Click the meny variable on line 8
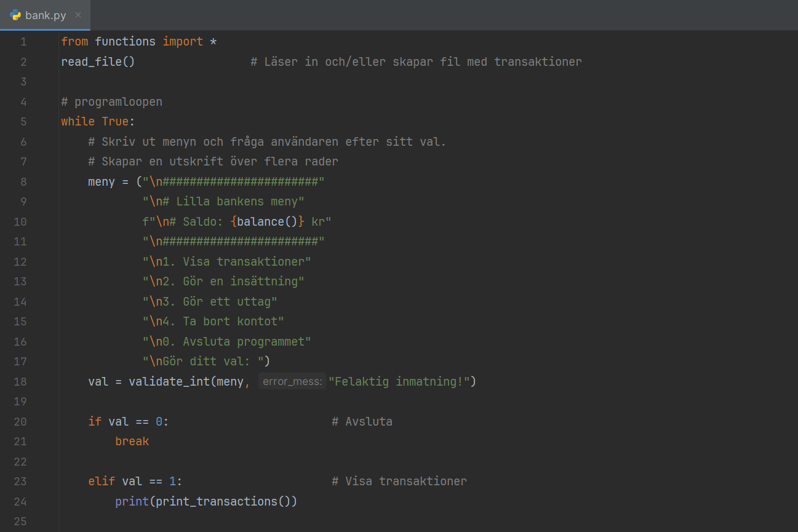798x532 pixels. [x=102, y=182]
